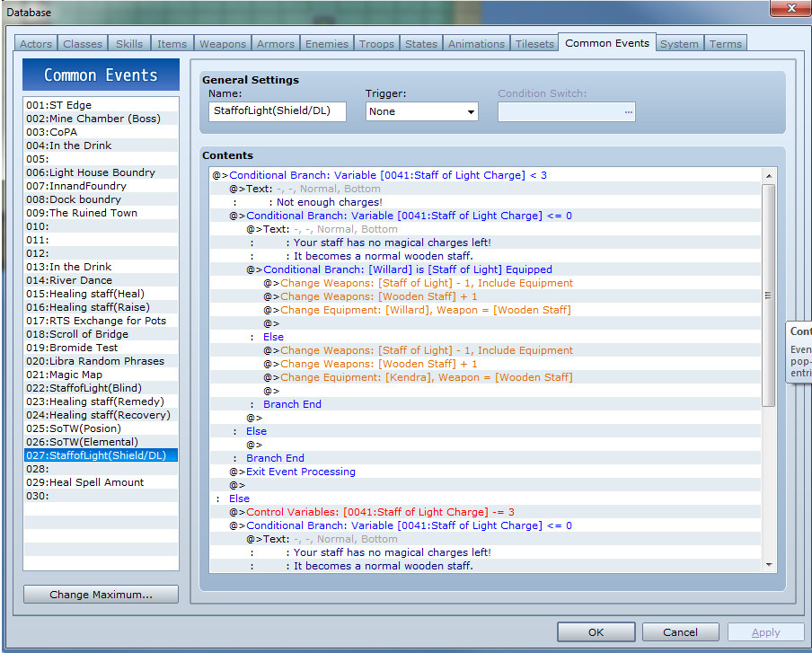This screenshot has height=653, width=812.
Task: Open the Weapons tab
Action: 222,42
